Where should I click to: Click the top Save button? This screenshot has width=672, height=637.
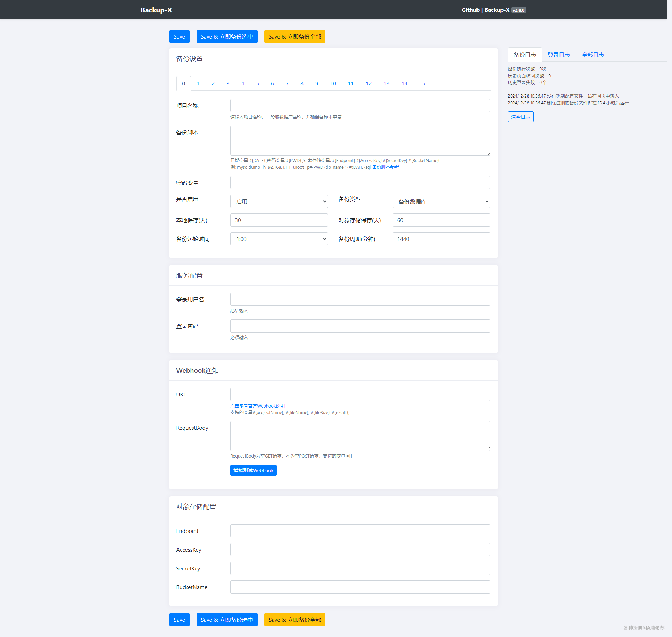(179, 36)
